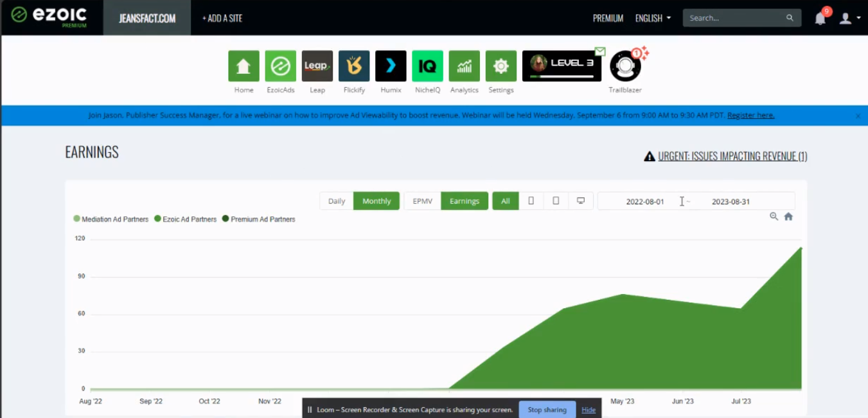Click the end date 2023-08-31 field
This screenshot has height=418, width=868.
[731, 202]
